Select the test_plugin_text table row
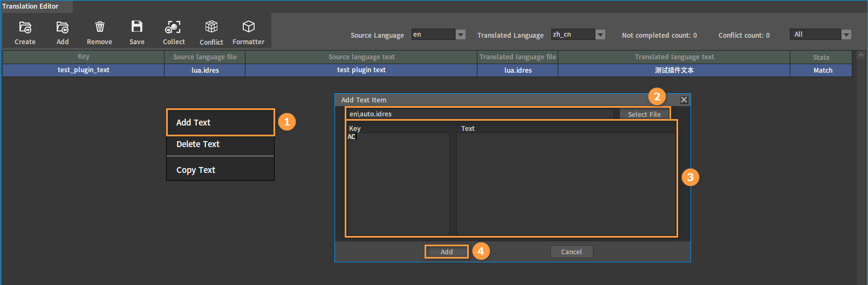868x285 pixels. (427, 70)
